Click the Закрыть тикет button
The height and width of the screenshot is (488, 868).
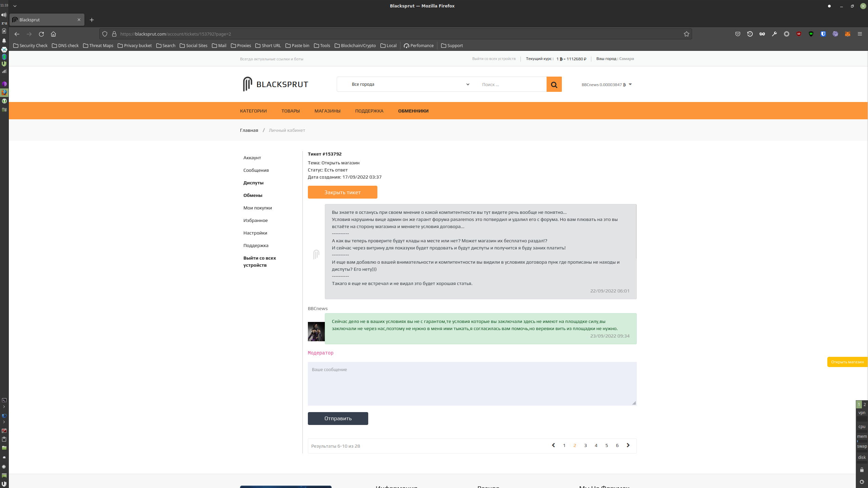click(x=342, y=192)
